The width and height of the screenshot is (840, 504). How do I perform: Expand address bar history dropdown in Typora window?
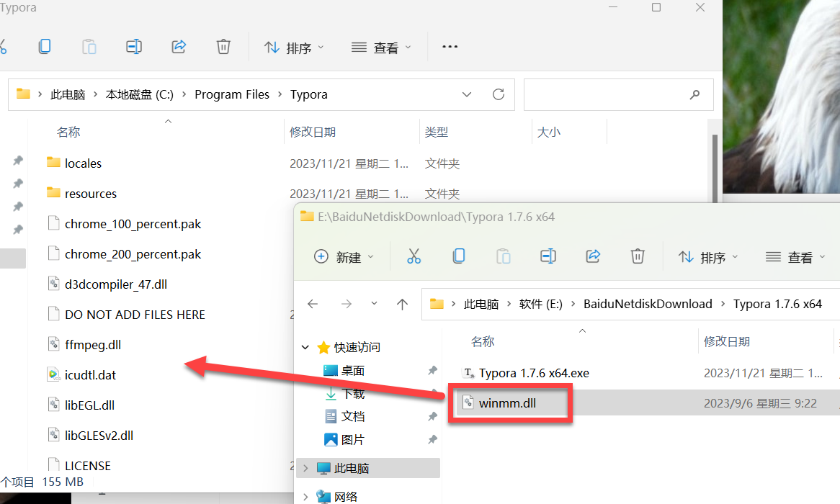coord(467,94)
